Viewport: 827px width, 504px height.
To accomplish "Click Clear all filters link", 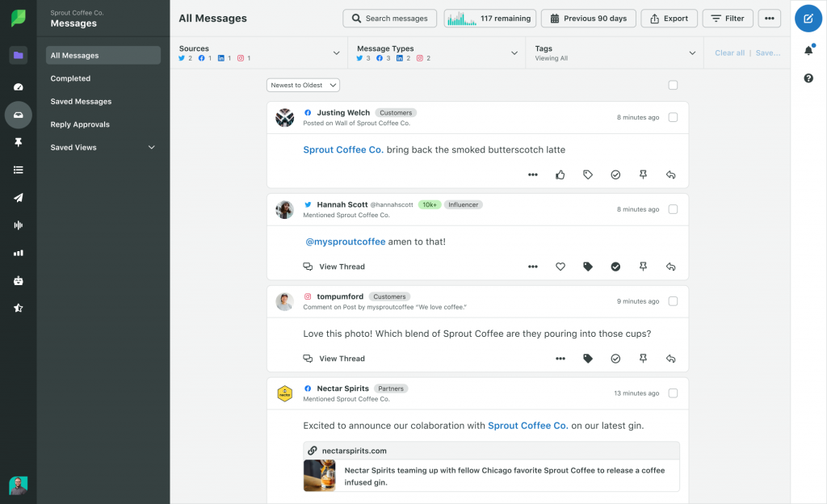I will (729, 52).
